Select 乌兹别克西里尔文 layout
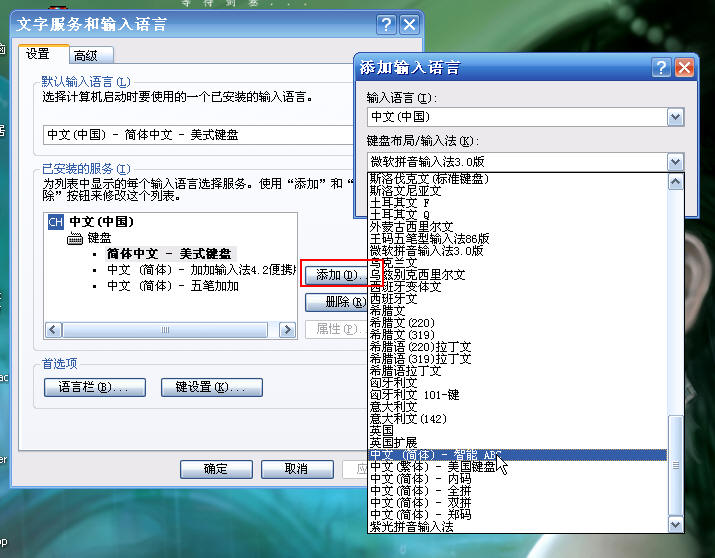 (x=517, y=275)
